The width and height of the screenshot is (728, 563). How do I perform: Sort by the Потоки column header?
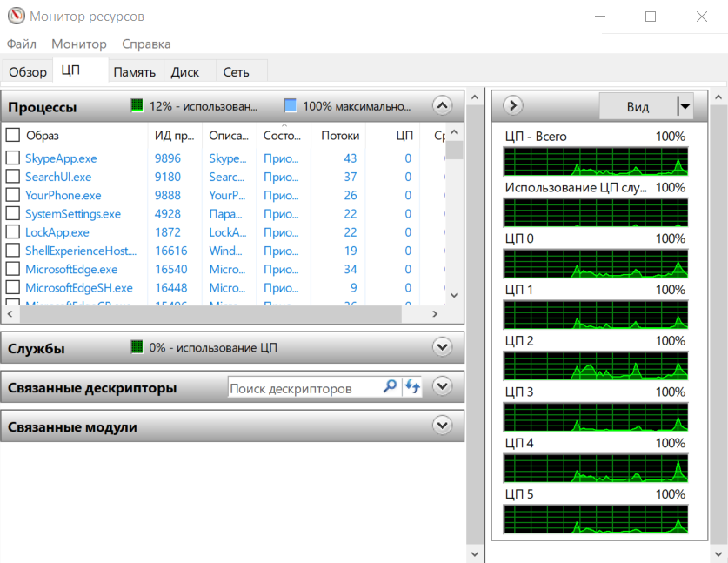[340, 136]
